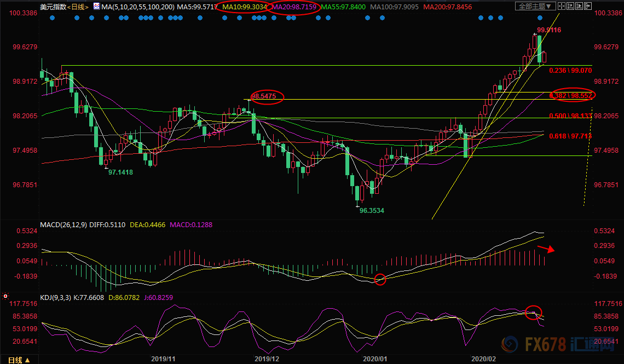This screenshot has width=624, height=364.
Task: Toggle the crosshair cursor tool icon
Action: [562, 6]
